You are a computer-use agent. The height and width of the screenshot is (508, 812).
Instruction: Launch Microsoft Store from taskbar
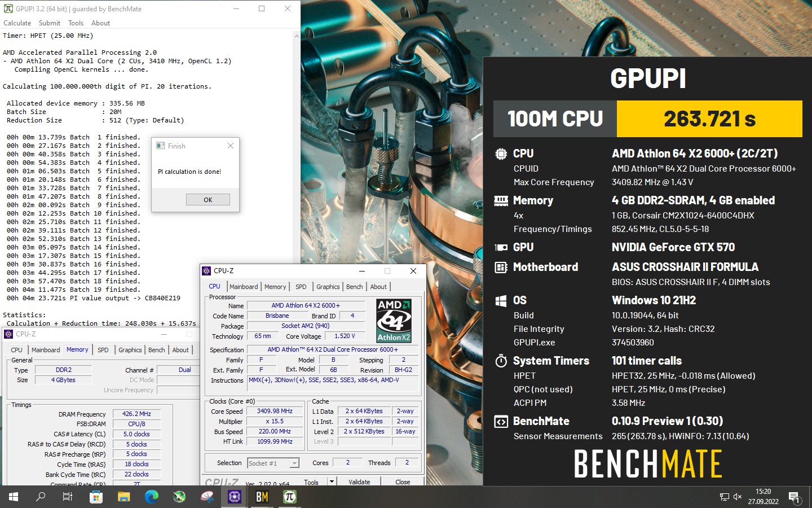coord(96,497)
